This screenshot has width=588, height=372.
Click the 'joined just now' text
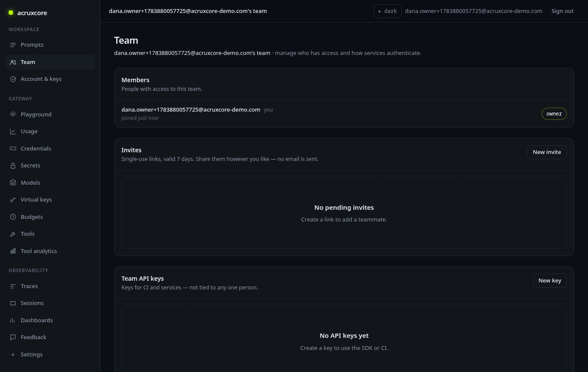(140, 118)
